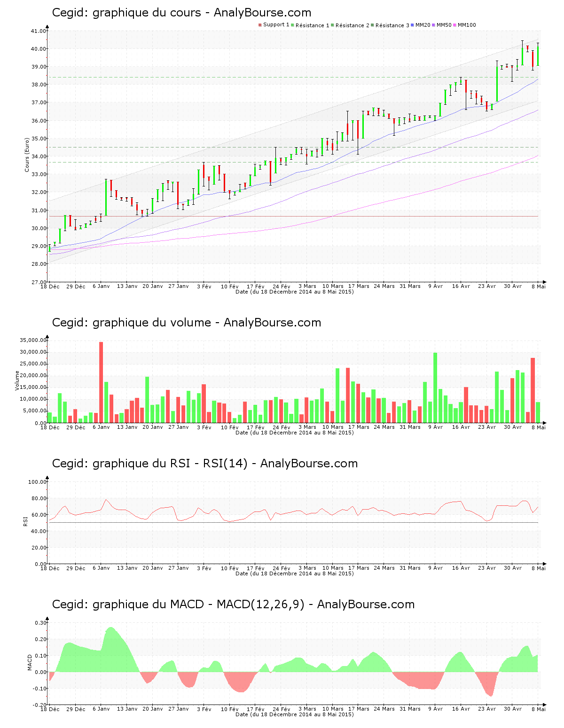Click the green Résistance 1 legend swatch
Viewport: 564px width, 728px height.
292,25
